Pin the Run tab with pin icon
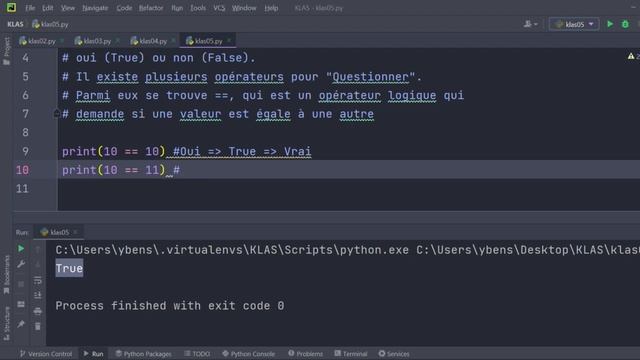The width and height of the screenshot is (640, 360). [x=21, y=324]
